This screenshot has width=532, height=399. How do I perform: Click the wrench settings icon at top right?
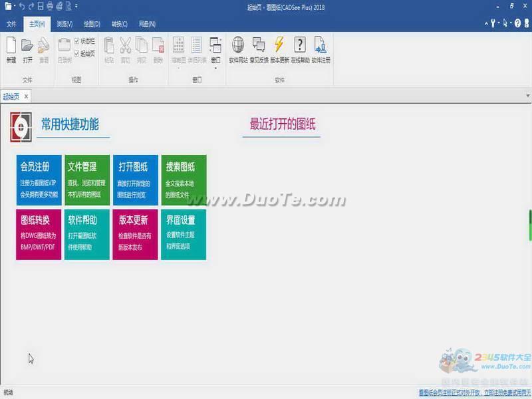pyautogui.click(x=493, y=23)
